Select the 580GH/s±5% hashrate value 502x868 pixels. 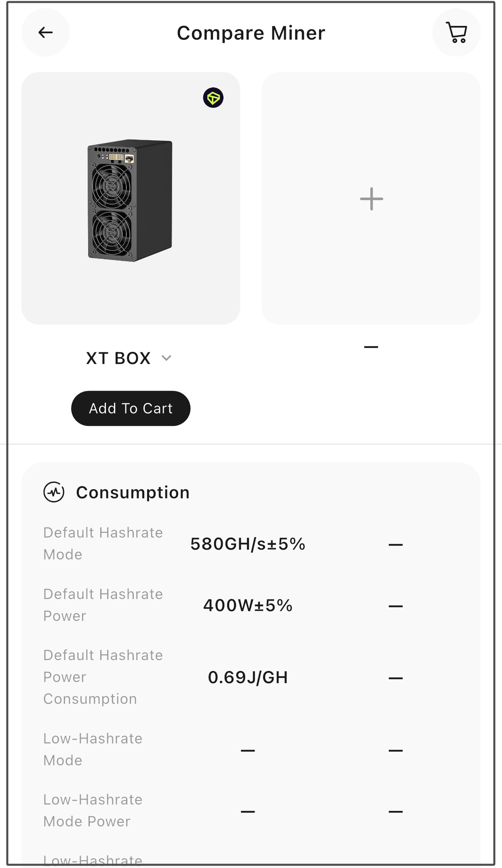coord(247,544)
